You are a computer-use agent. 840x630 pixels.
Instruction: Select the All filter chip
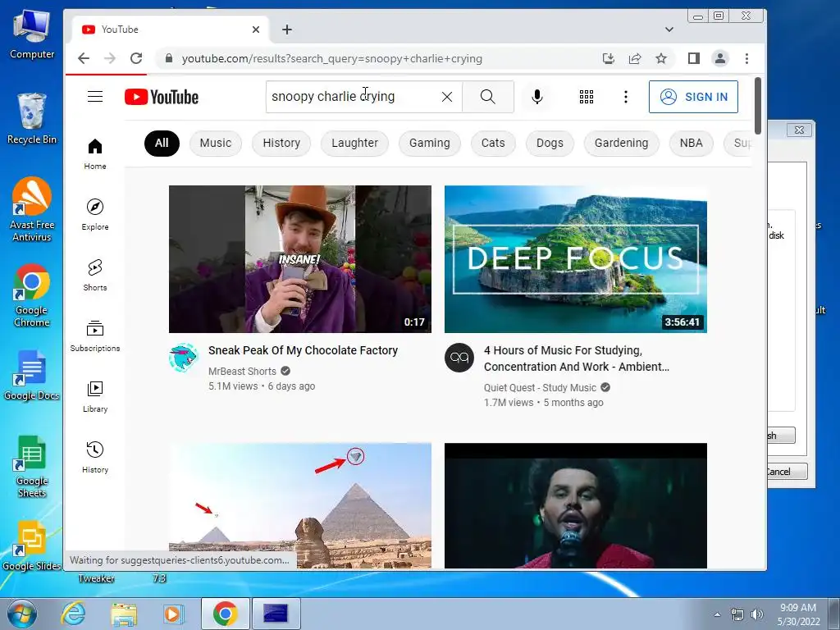[x=162, y=143]
